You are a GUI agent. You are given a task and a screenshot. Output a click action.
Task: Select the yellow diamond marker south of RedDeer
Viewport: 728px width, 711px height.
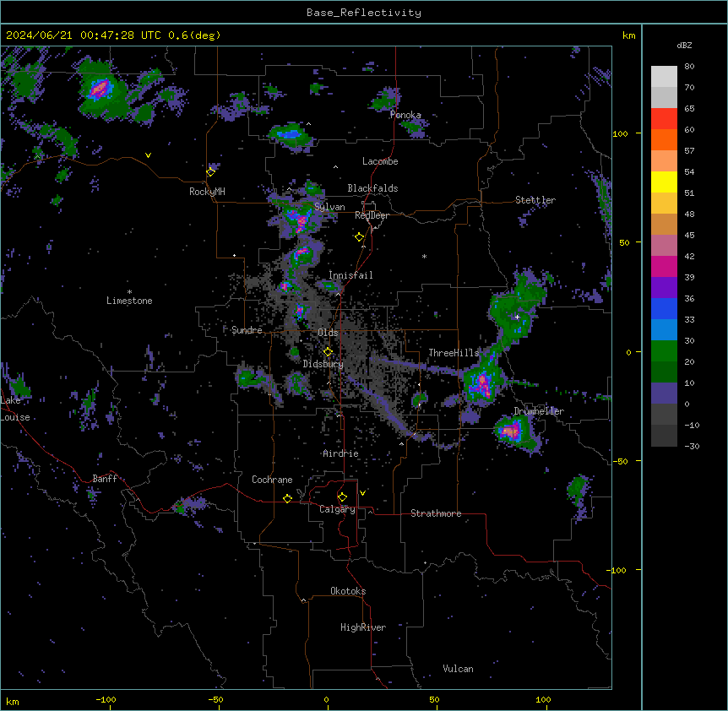(x=359, y=237)
